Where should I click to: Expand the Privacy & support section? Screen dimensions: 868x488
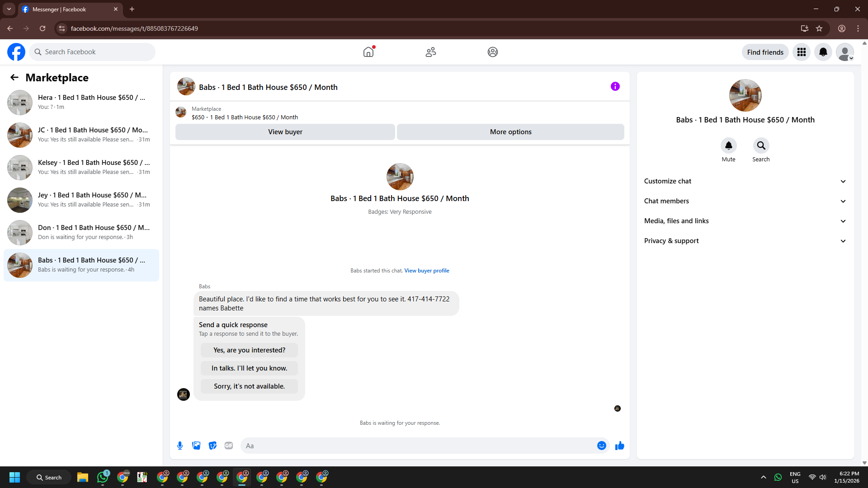745,241
